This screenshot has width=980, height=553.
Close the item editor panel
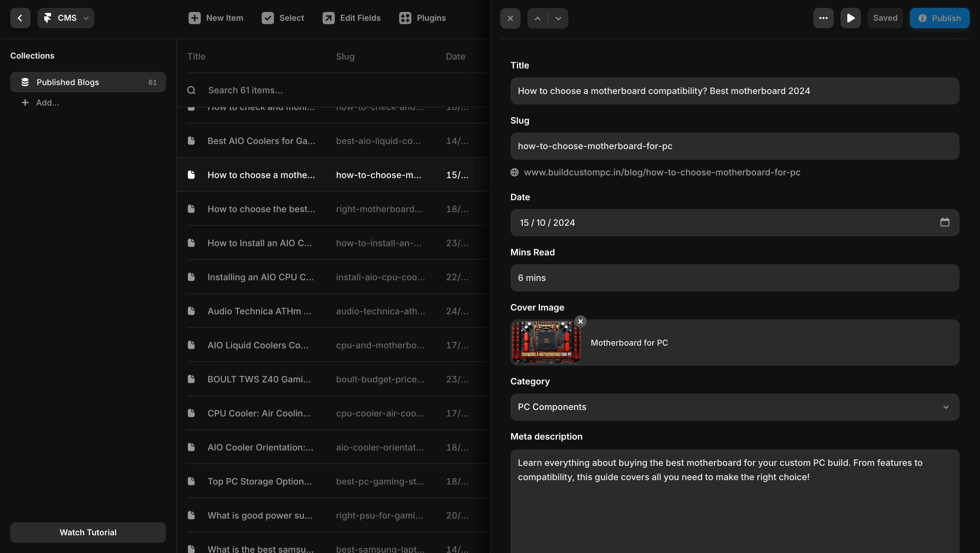pyautogui.click(x=510, y=18)
